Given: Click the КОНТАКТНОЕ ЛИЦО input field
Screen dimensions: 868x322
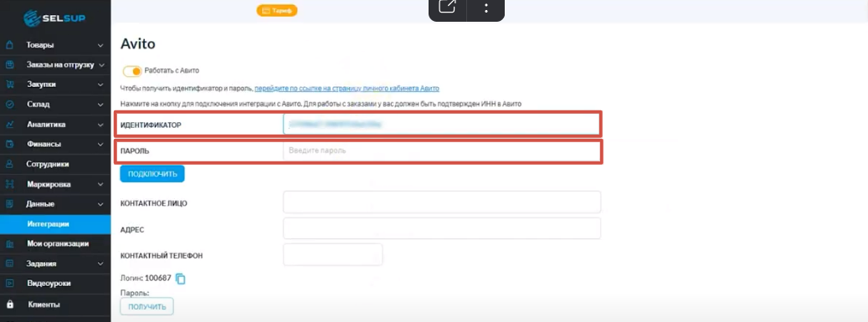Looking at the screenshot, I should tap(442, 202).
